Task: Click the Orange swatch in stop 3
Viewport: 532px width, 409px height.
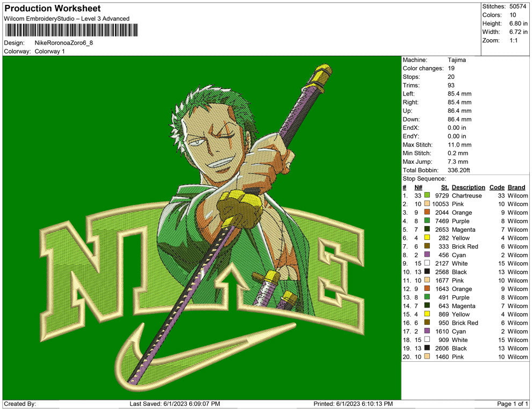Action: point(427,213)
